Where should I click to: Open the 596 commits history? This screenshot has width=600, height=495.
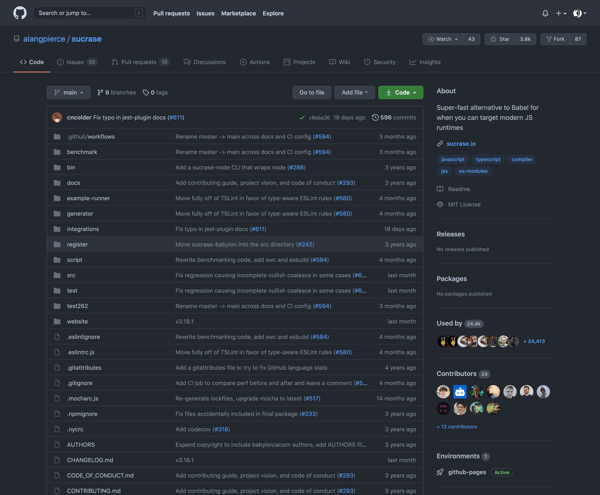[x=394, y=117]
